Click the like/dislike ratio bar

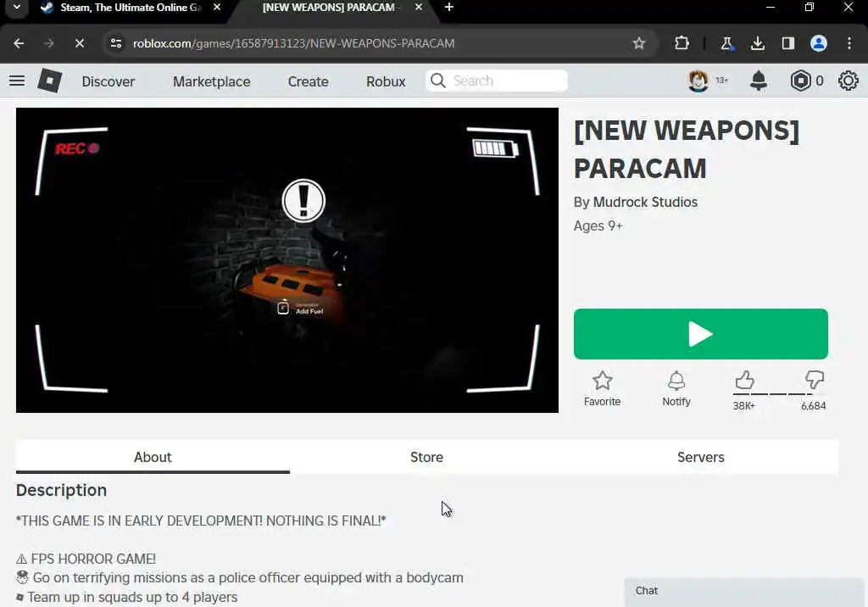click(779, 393)
